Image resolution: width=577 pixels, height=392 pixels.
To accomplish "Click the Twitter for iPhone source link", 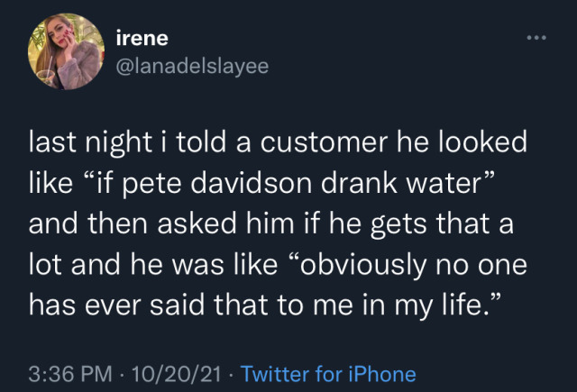I will (x=331, y=374).
